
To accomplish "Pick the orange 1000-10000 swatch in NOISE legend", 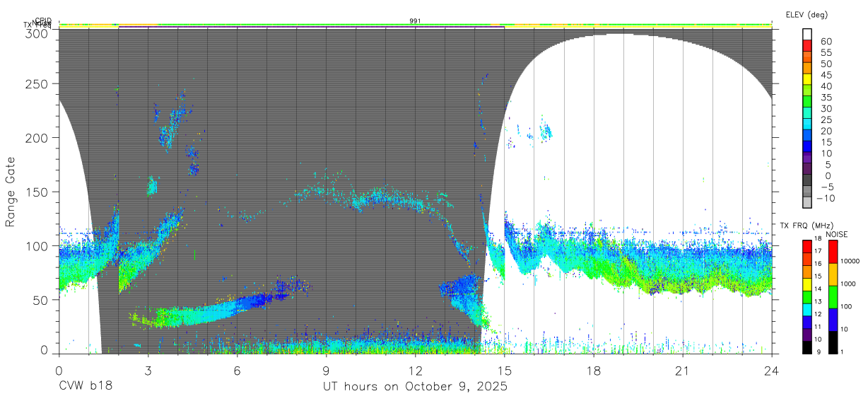I will coord(832,274).
